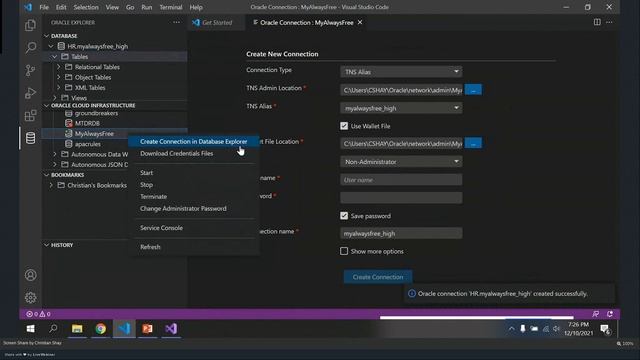Click the password input field
The width and height of the screenshot is (640, 360).
[401, 198]
